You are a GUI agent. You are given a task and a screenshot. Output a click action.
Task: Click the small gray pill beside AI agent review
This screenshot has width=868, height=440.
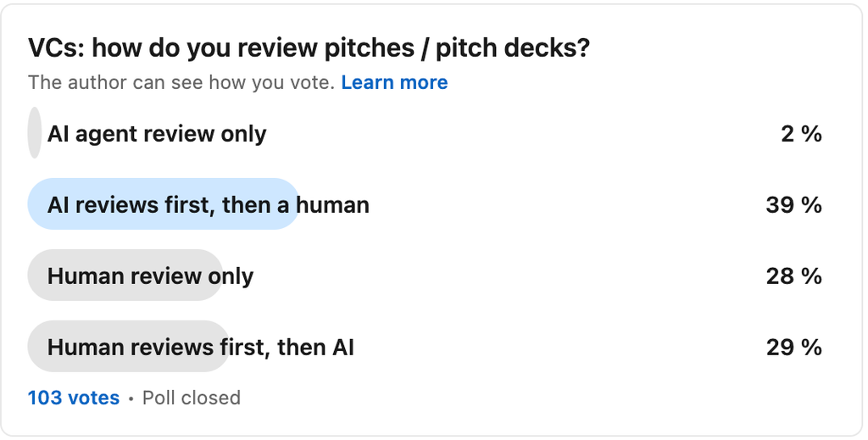34,133
